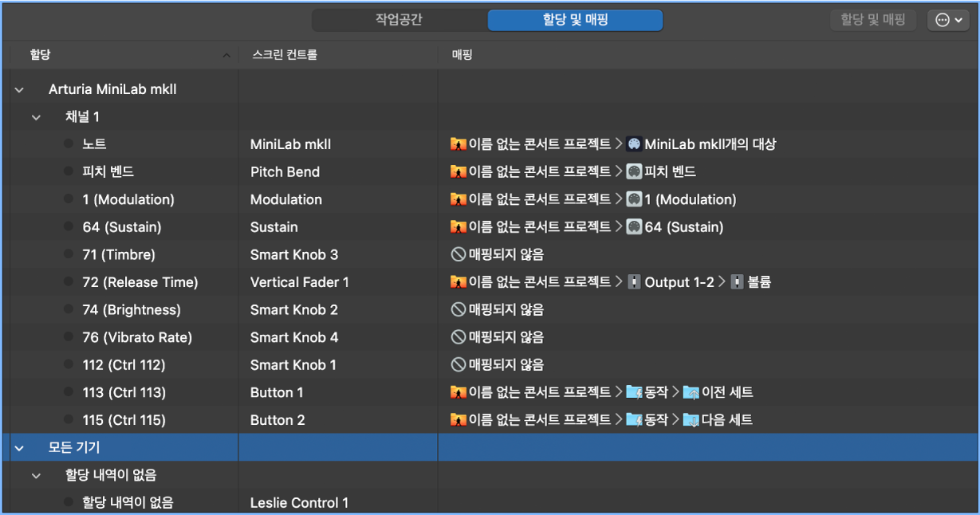980x515 pixels.
Task: Switch to the 작업공간 tab
Action: coord(399,20)
